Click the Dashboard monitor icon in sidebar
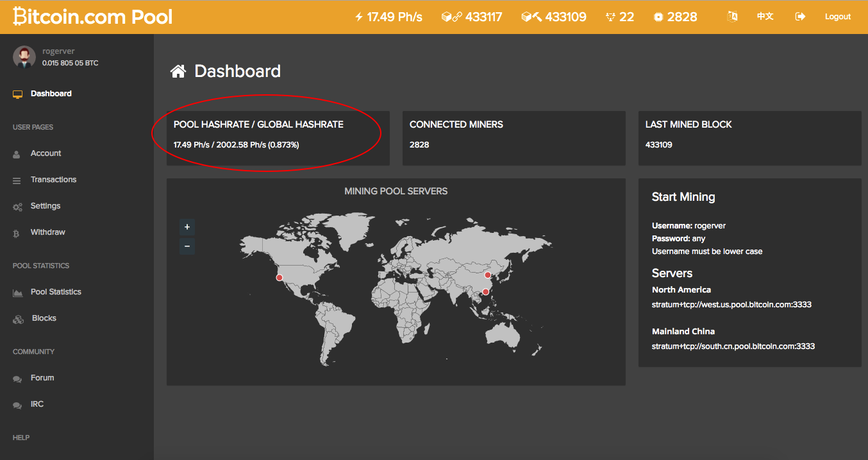 [x=17, y=94]
